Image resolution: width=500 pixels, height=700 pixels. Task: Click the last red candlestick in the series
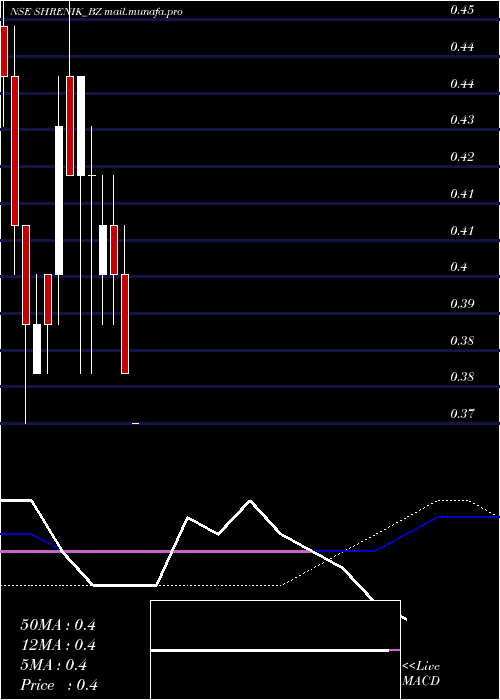click(125, 324)
